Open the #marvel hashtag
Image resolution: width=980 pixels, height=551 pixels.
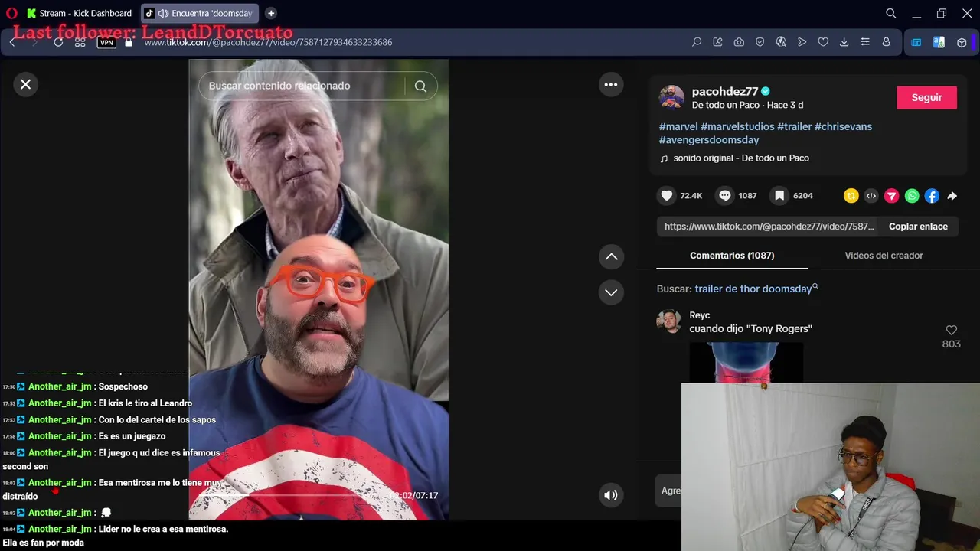[678, 126]
